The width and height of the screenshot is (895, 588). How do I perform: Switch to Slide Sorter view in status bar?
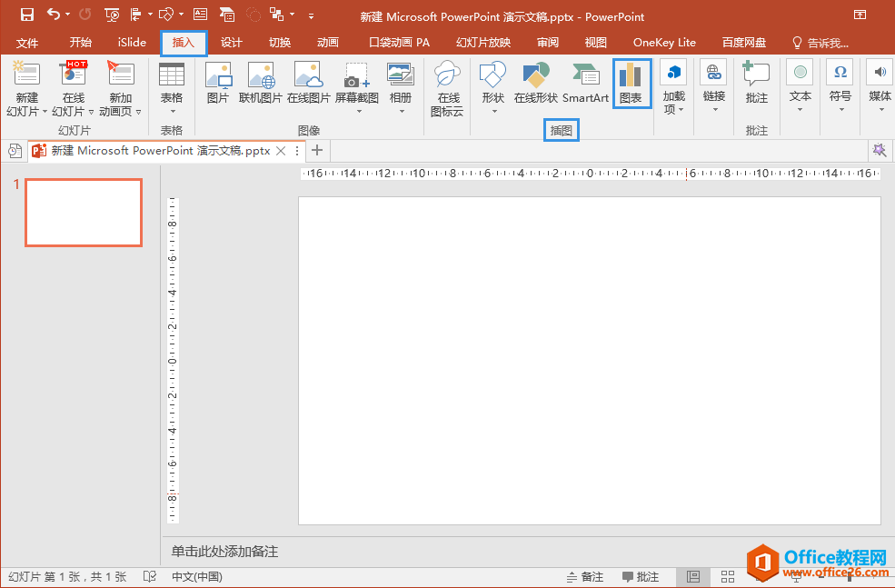click(x=728, y=577)
